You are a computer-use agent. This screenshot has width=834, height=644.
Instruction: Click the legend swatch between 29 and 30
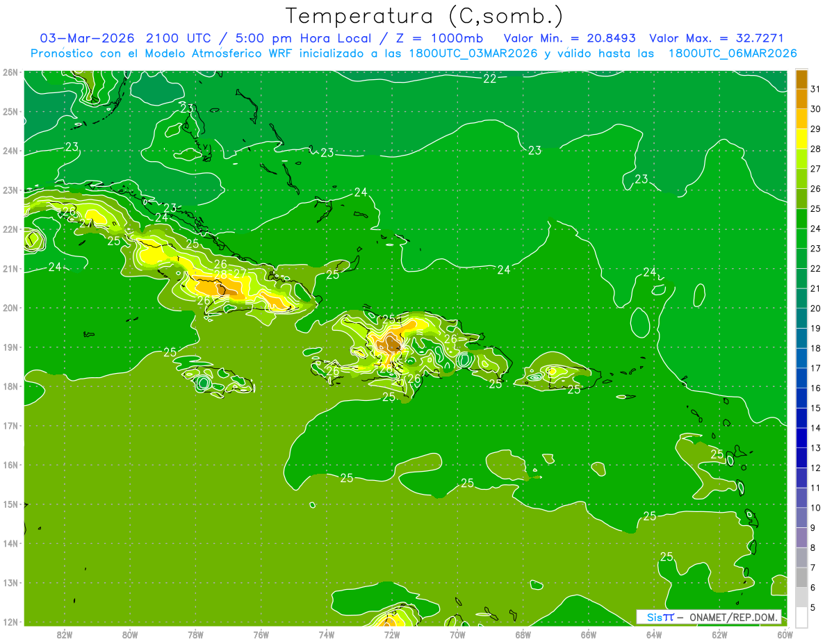coord(801,119)
